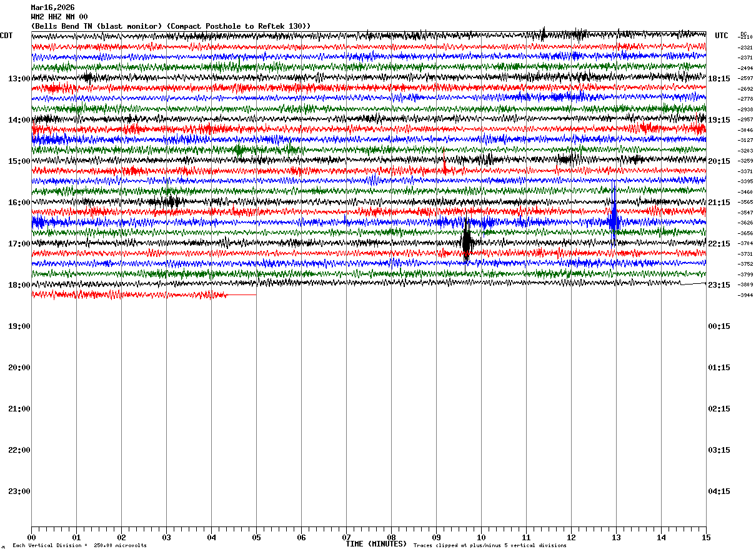
Task: Click minute tick label 08 on axis
Action: [x=391, y=538]
